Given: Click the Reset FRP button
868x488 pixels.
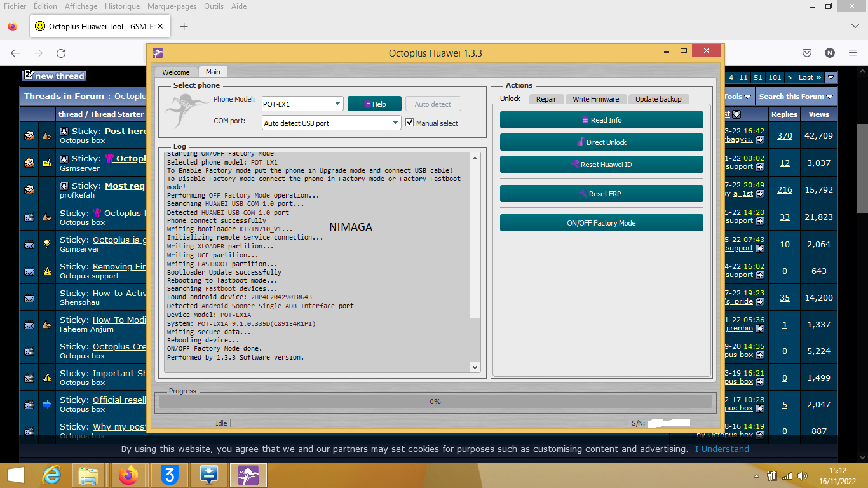Looking at the screenshot, I should (x=602, y=194).
